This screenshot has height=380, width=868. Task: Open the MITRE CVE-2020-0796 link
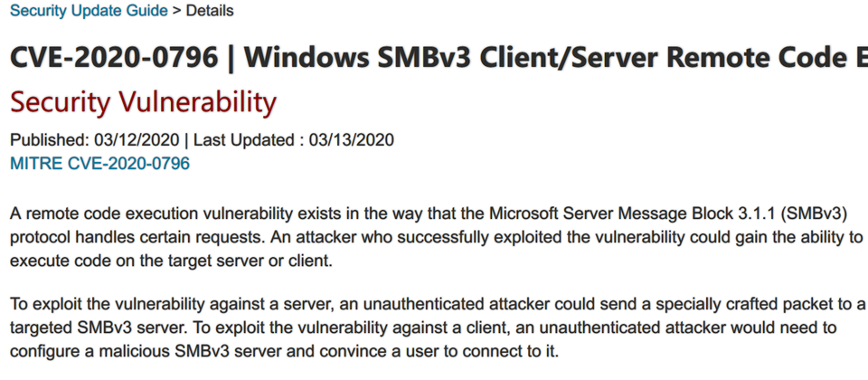(99, 164)
